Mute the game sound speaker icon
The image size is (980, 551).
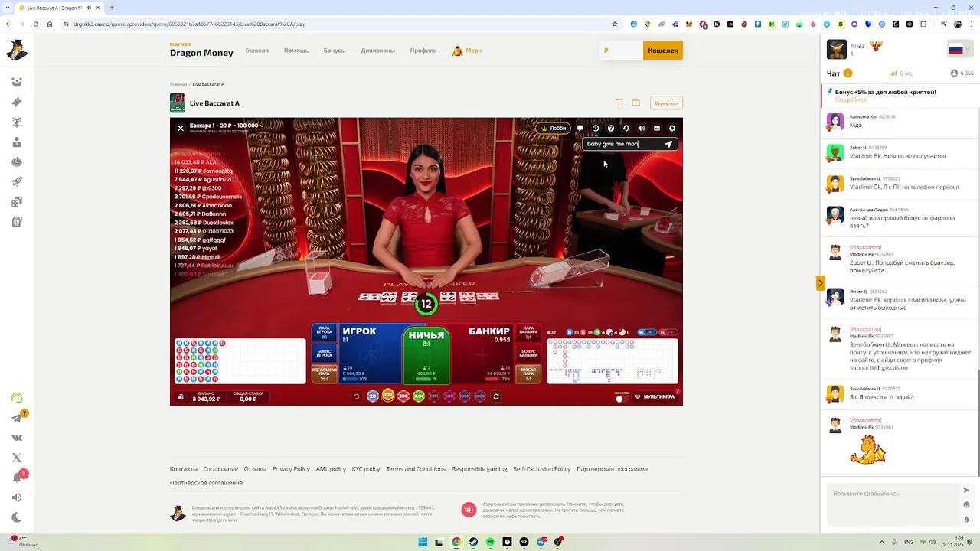tap(642, 129)
